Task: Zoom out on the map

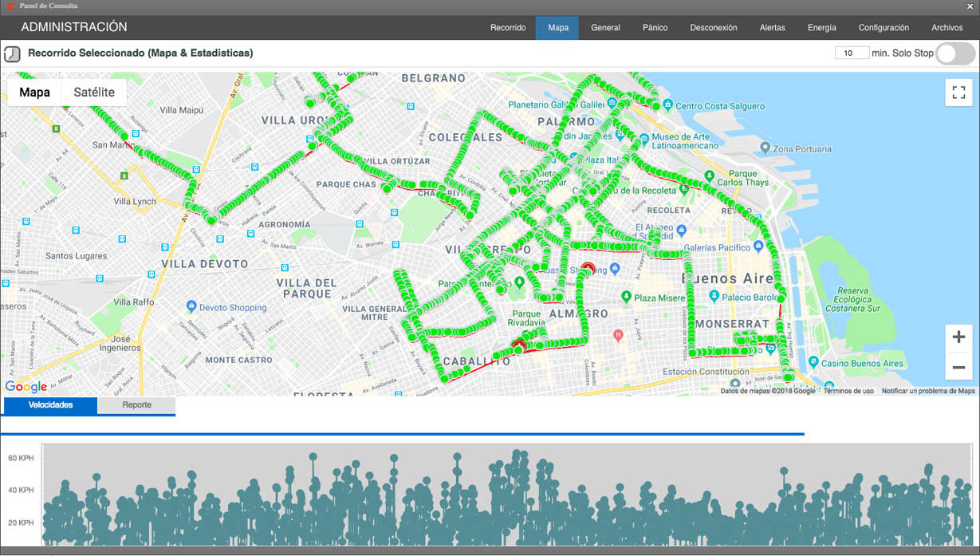Action: coord(958,367)
